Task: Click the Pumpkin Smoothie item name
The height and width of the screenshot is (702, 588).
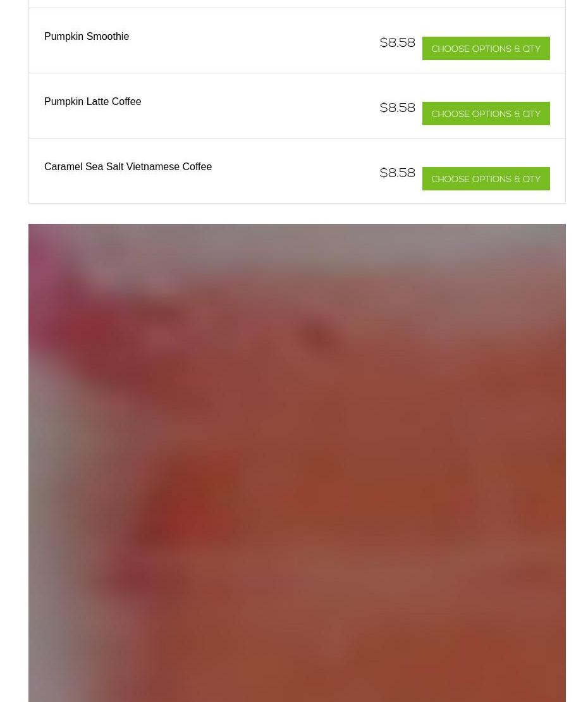Action: point(87,36)
